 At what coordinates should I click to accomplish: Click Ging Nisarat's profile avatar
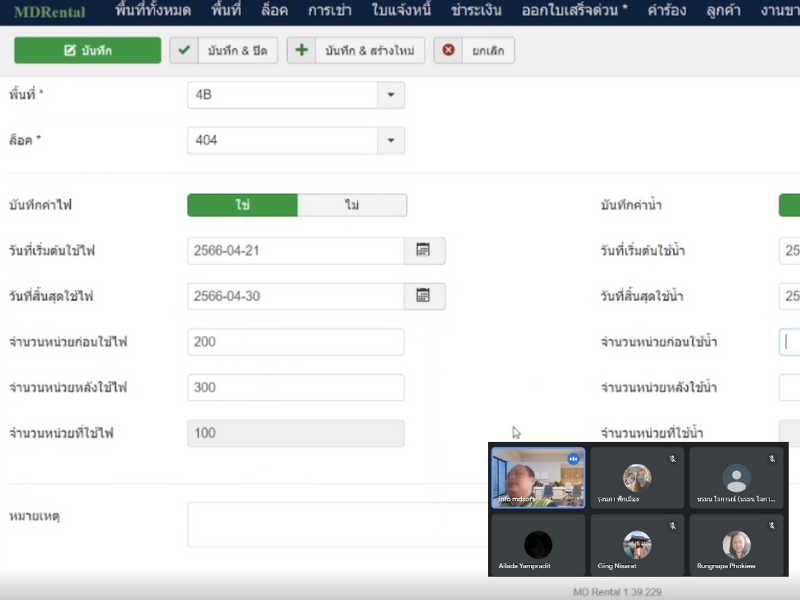637,544
